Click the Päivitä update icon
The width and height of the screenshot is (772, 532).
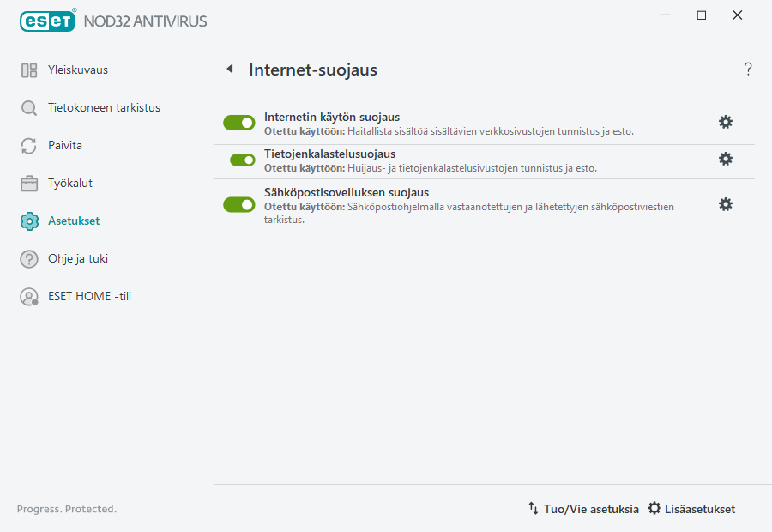tap(28, 145)
